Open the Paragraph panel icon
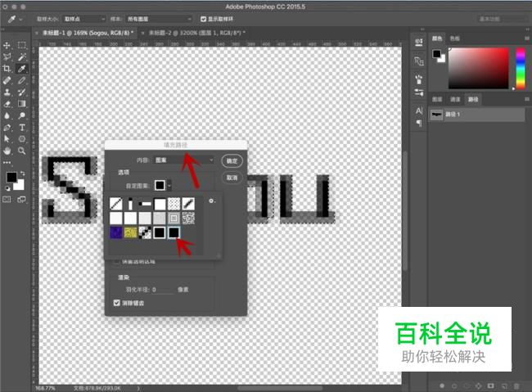 pyautogui.click(x=419, y=123)
